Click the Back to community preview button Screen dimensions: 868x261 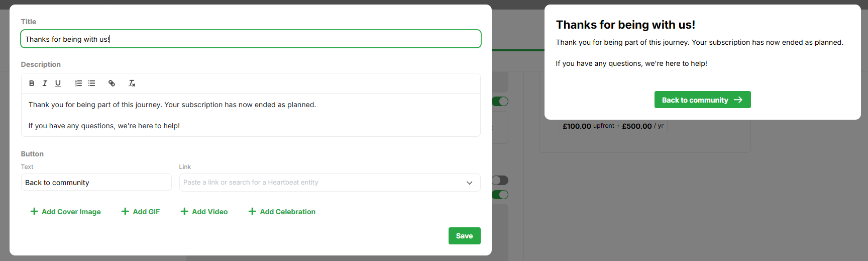702,100
